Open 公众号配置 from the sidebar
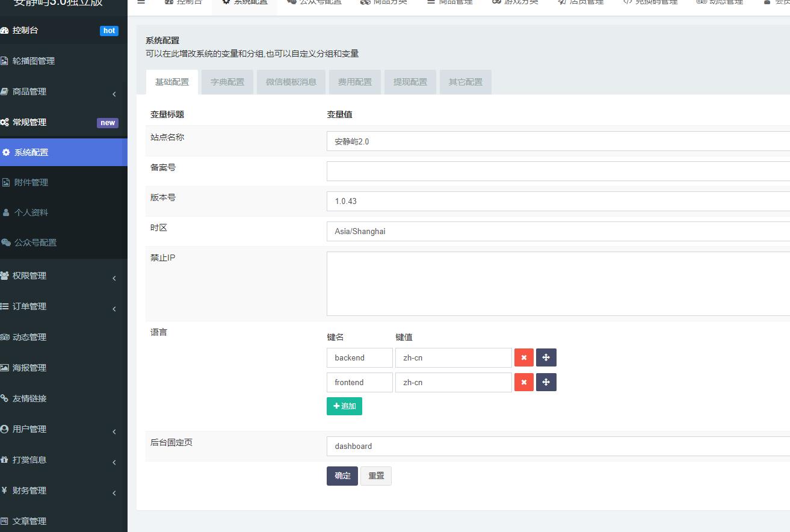Screen dimensions: 790x532 pyautogui.click(x=35, y=243)
